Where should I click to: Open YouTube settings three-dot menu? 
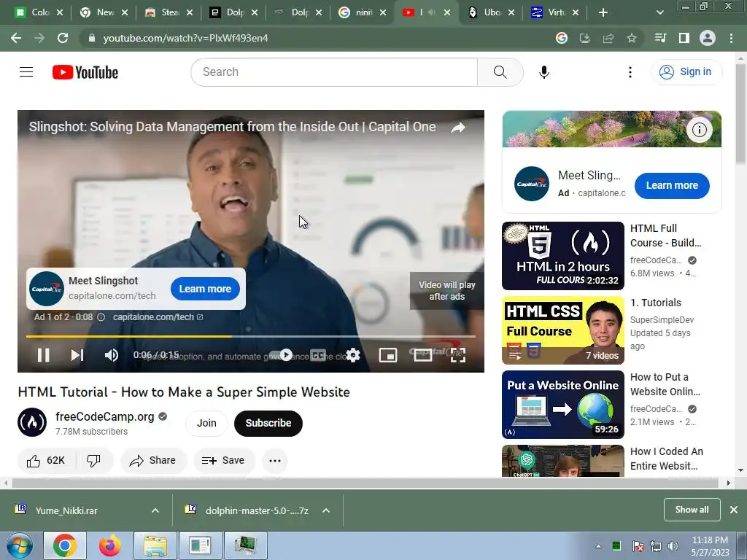pyautogui.click(x=630, y=72)
